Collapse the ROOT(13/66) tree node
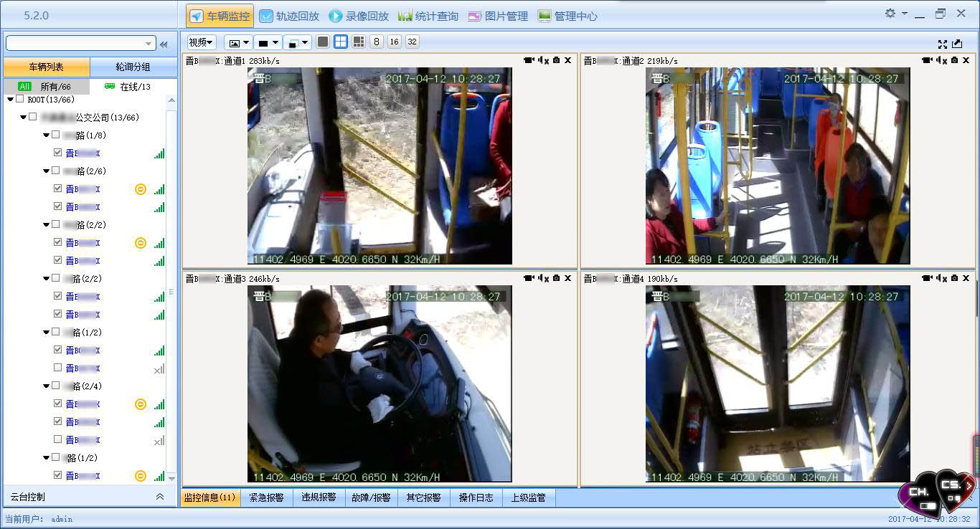Image resolution: width=980 pixels, height=529 pixels. point(10,100)
